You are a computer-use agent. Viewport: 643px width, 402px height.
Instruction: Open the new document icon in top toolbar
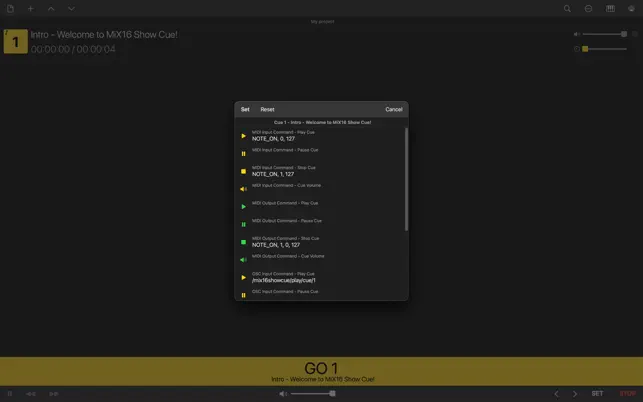[10, 9]
